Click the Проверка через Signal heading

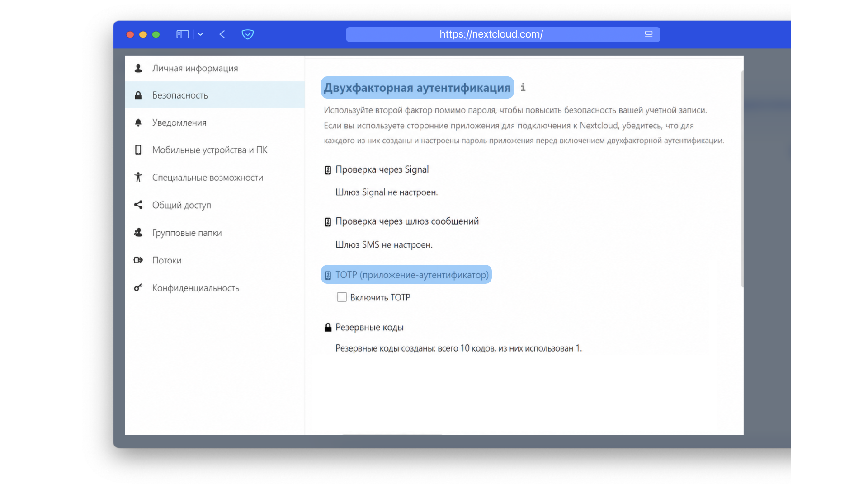382,169
